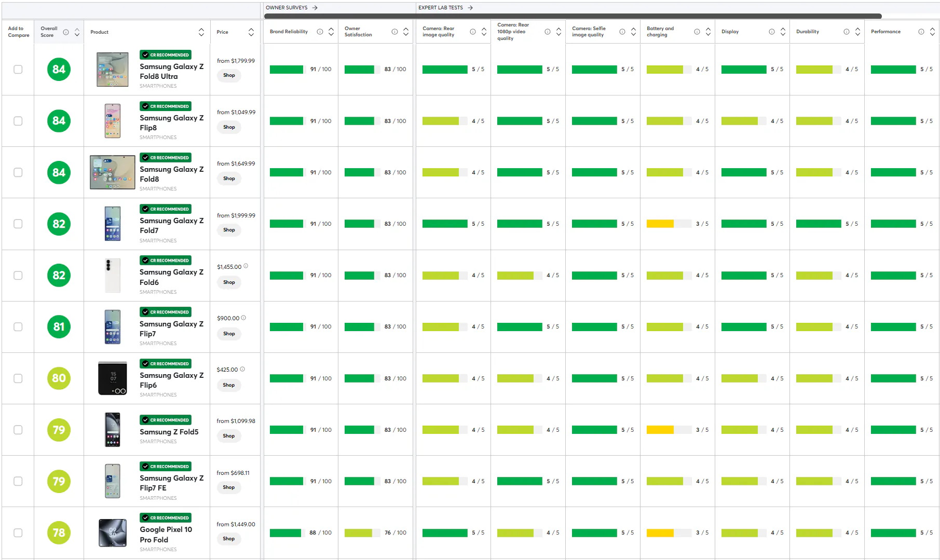This screenshot has height=560, width=940.
Task: Click CR Recommended badge on Samsung Z Fold5
Action: click(x=166, y=420)
